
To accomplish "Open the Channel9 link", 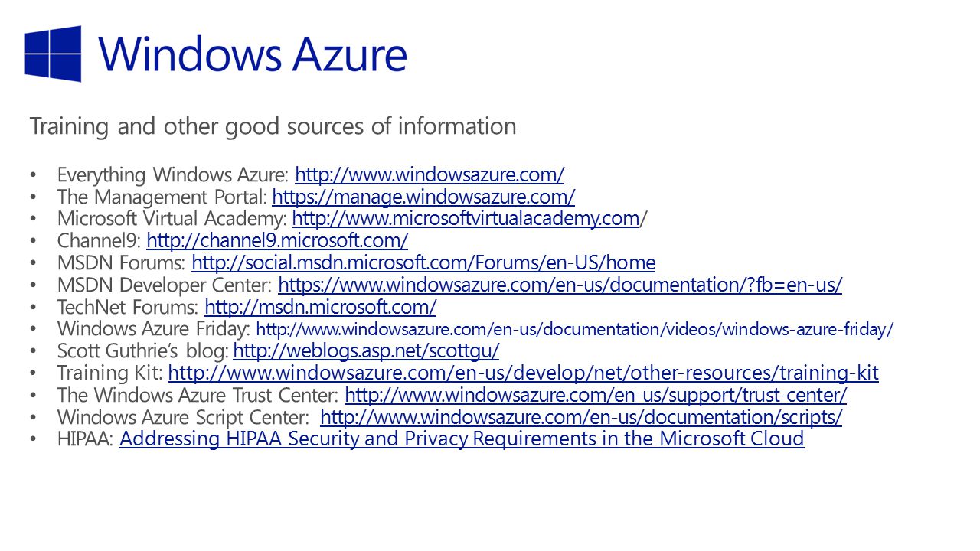I will 277,241.
